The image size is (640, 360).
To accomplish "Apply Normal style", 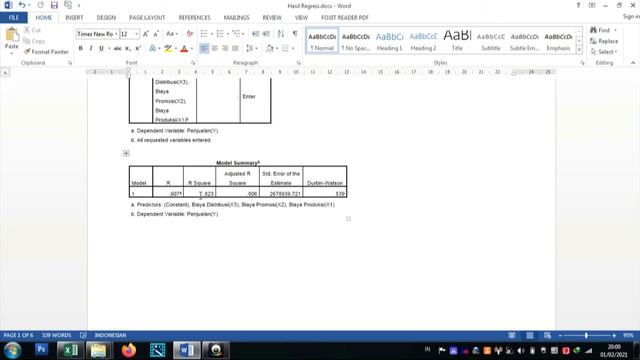I will 322,41.
